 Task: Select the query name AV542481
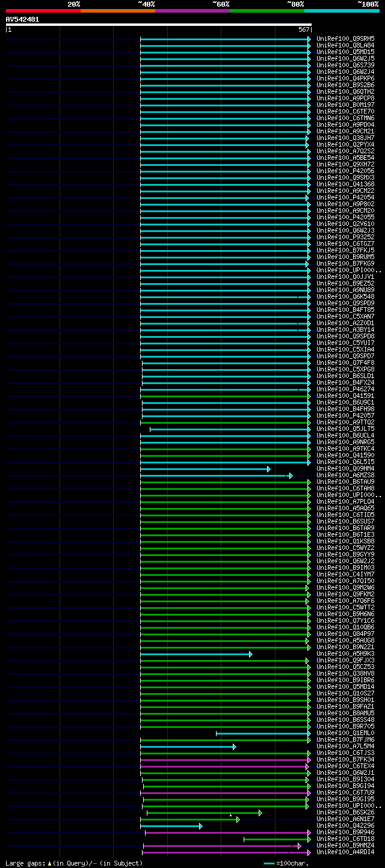23,19
